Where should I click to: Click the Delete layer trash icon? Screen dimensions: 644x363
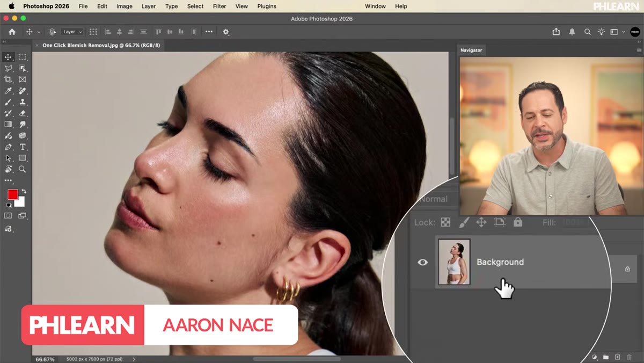click(x=628, y=357)
